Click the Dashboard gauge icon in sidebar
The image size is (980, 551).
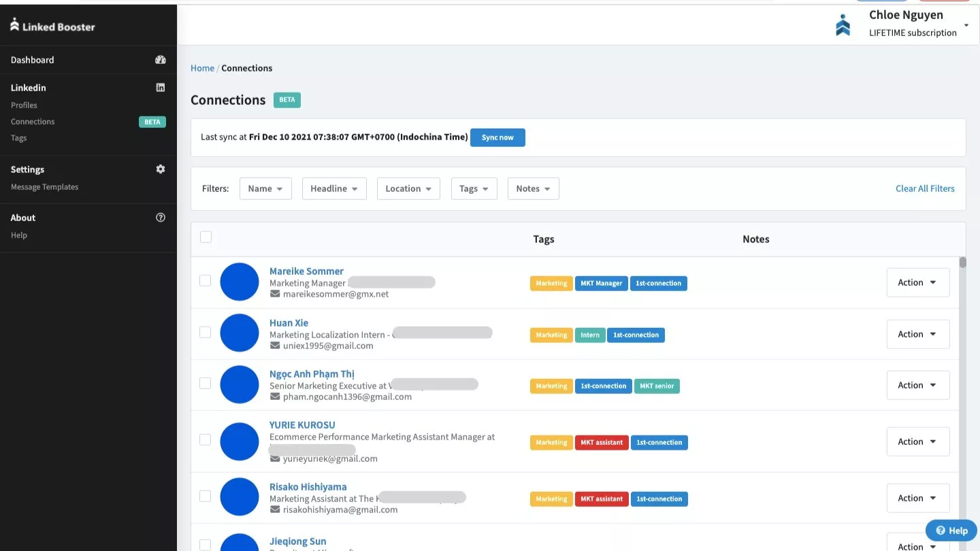(161, 60)
